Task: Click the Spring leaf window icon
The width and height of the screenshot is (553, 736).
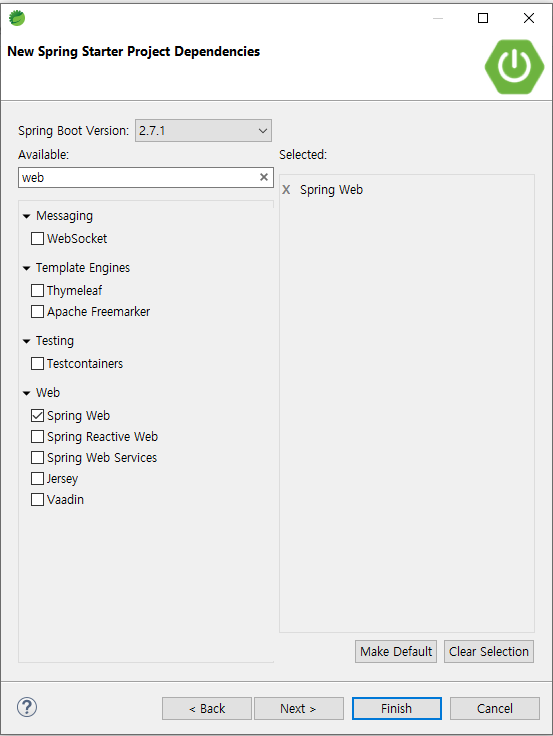Action: (17, 18)
